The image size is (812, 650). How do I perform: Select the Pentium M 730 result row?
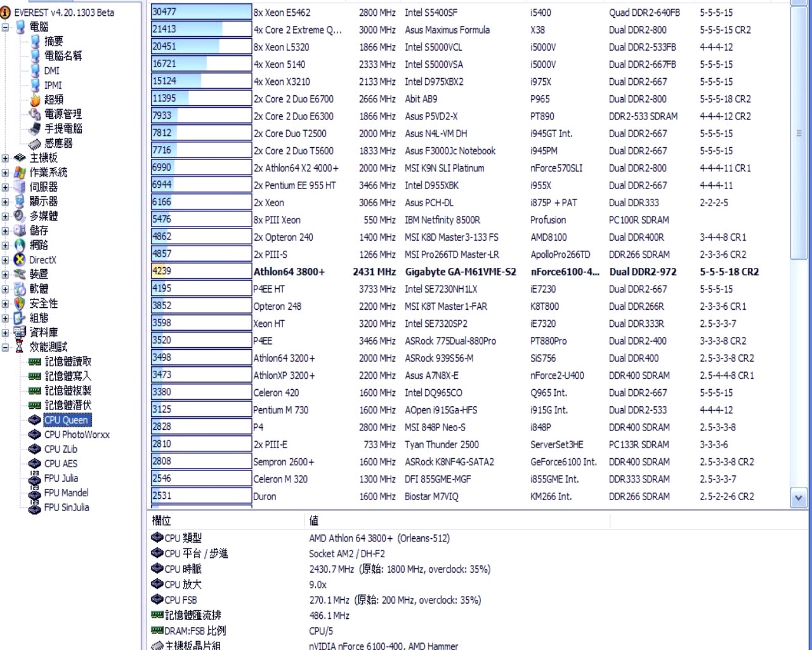pos(469,409)
